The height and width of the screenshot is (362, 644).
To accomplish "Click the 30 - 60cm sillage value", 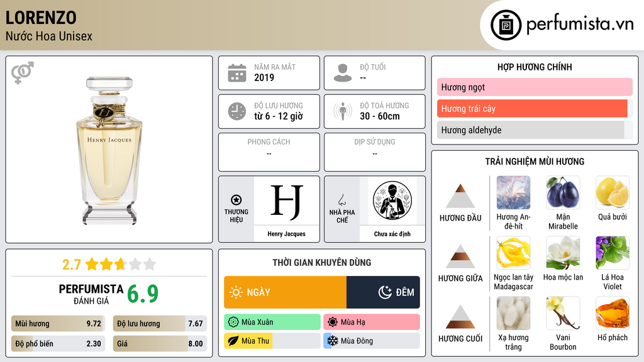I will 380,116.
